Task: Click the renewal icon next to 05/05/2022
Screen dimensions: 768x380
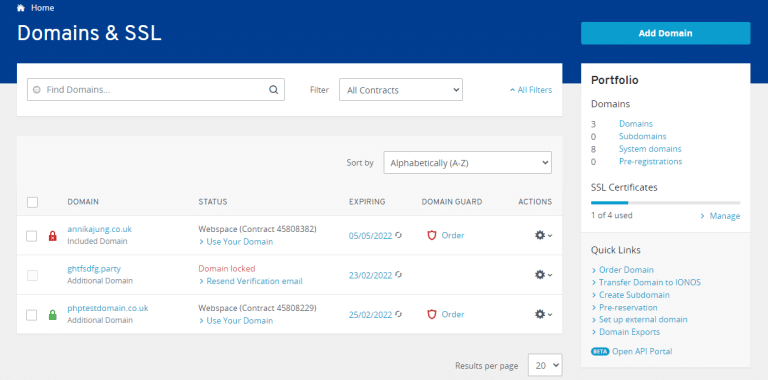Action: [x=399, y=235]
